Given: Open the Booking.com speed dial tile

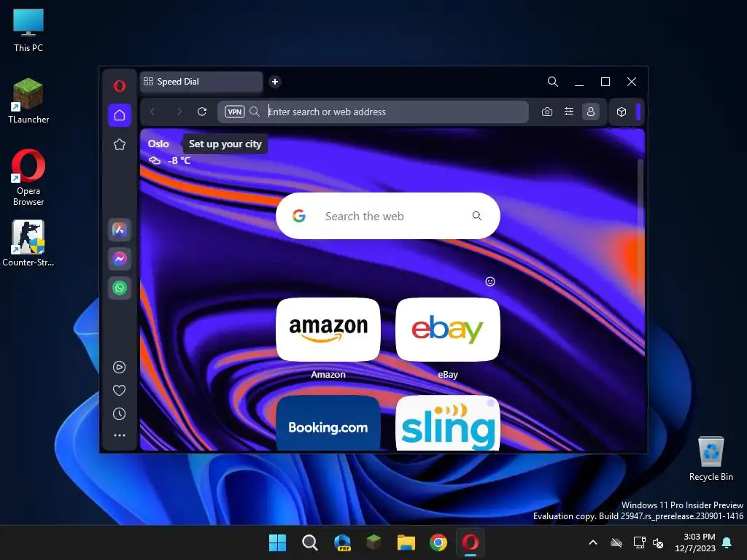Looking at the screenshot, I should point(328,424).
